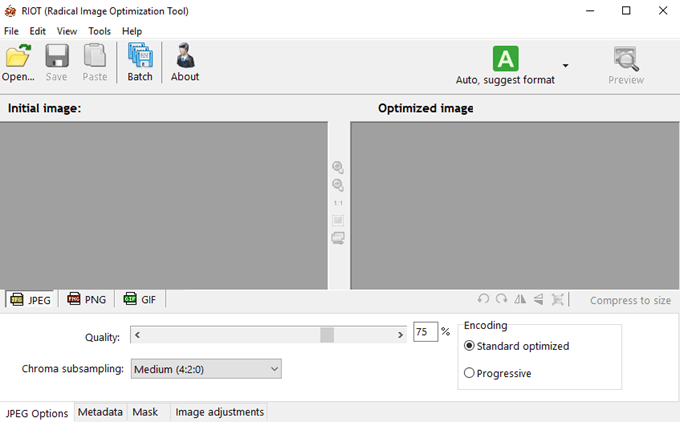680x422 pixels.
Task: Open the Chroma subsampling dropdown
Action: (x=206, y=369)
